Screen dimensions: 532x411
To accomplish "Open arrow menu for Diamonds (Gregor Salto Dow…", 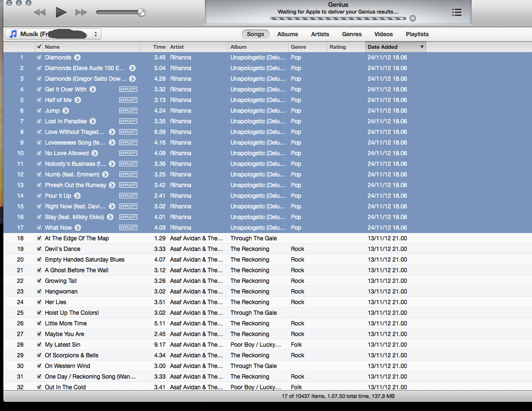I will (132, 79).
